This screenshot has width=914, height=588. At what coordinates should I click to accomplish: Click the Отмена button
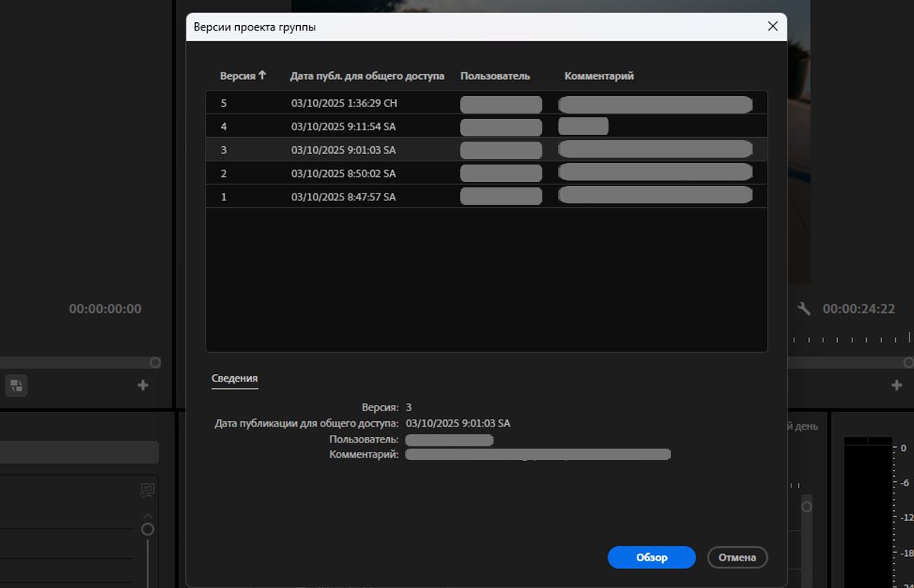click(x=737, y=558)
